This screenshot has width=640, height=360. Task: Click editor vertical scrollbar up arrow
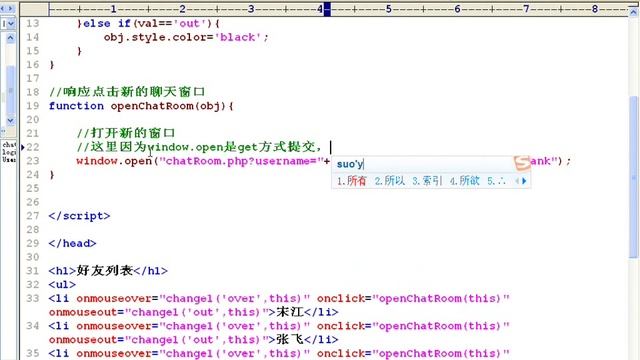point(633,12)
